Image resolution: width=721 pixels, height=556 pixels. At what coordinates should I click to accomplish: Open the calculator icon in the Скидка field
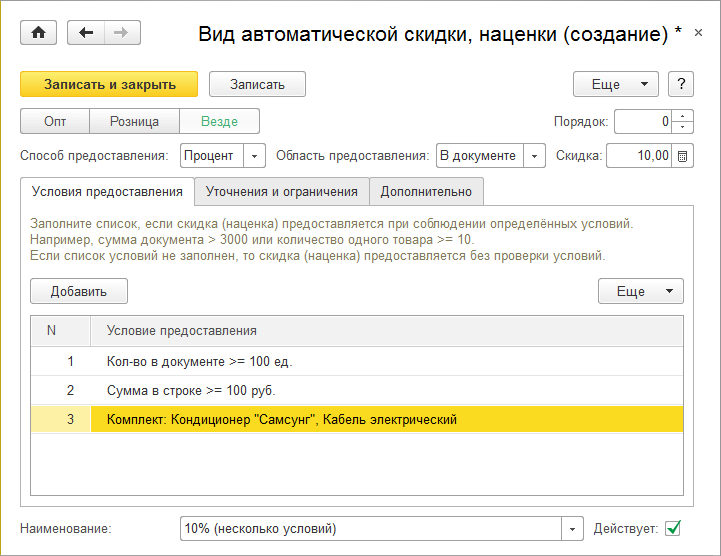(683, 156)
